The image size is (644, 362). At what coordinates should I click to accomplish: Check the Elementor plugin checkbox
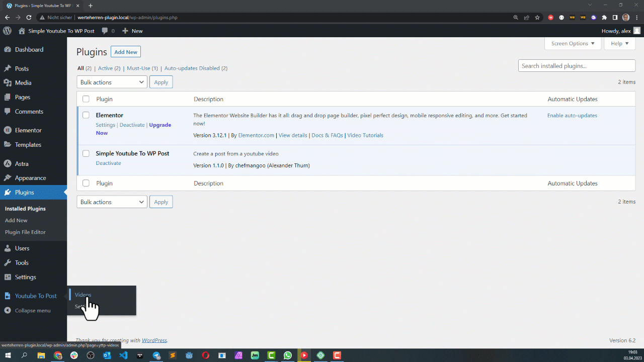click(x=86, y=115)
